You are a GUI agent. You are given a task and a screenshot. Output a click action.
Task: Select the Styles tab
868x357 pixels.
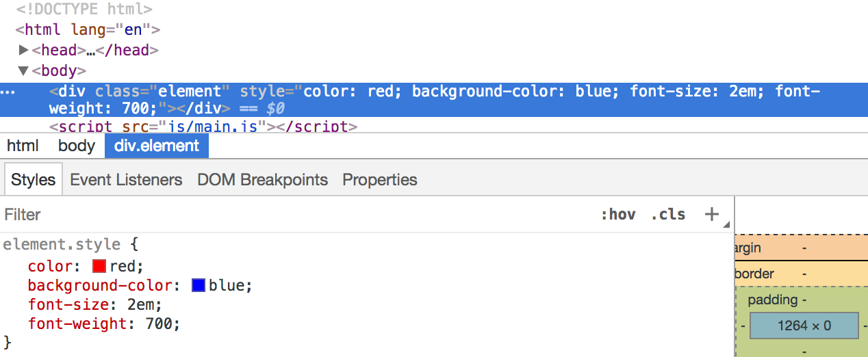pyautogui.click(x=33, y=180)
